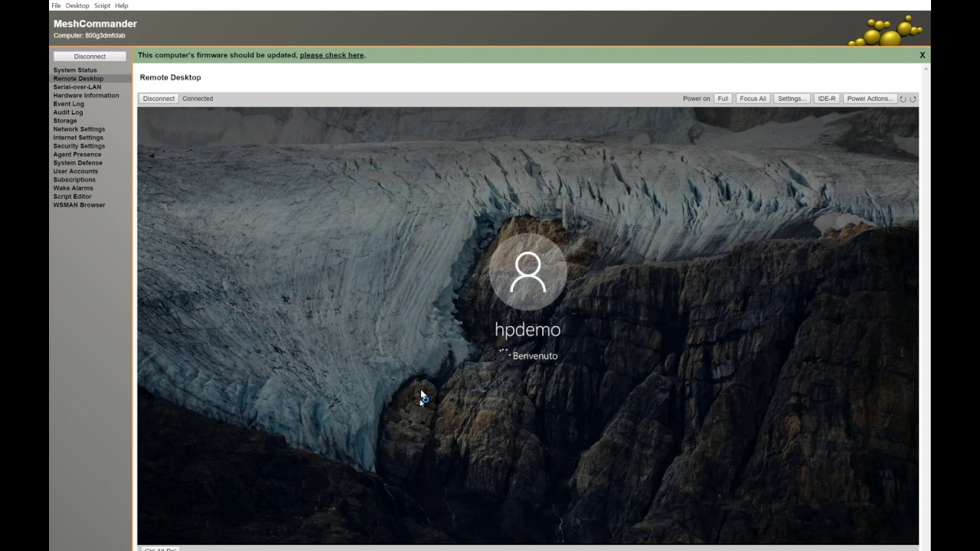Open Power Actions dialog

coord(870,99)
